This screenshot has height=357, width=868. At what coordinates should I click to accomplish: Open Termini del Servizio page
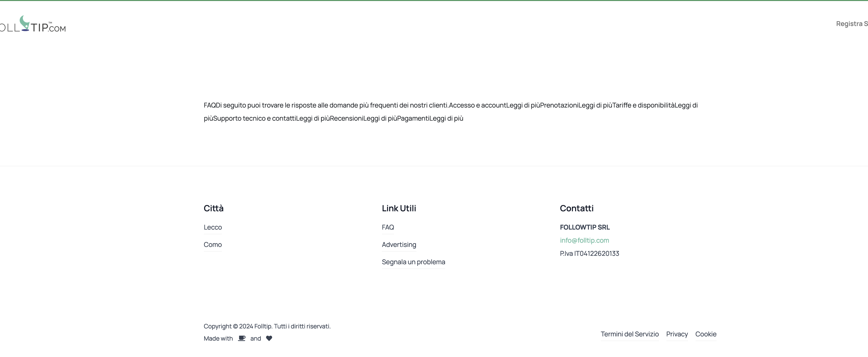coord(629,334)
